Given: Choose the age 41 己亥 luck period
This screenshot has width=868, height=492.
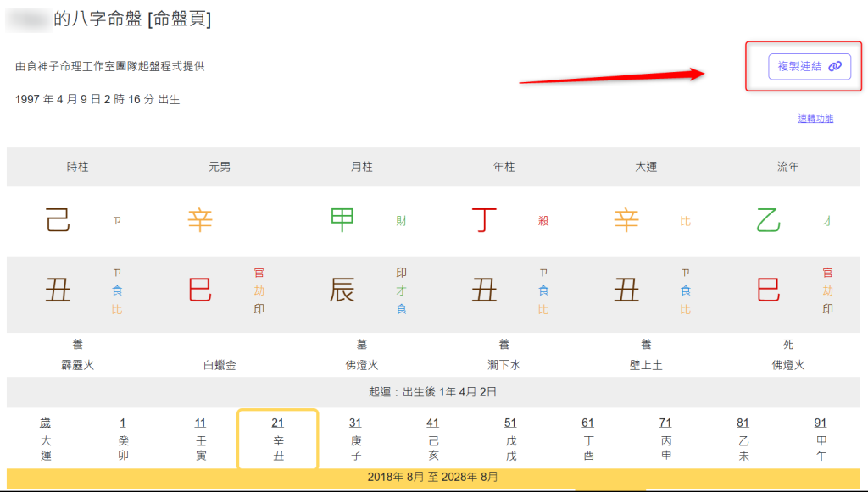Looking at the screenshot, I should tap(433, 439).
